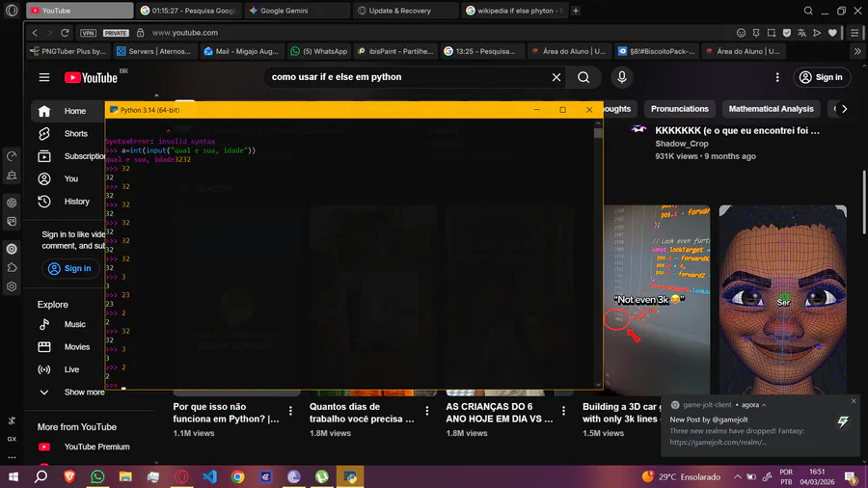Select the Pronunciations filter chip
868x488 pixels.
[x=679, y=109]
